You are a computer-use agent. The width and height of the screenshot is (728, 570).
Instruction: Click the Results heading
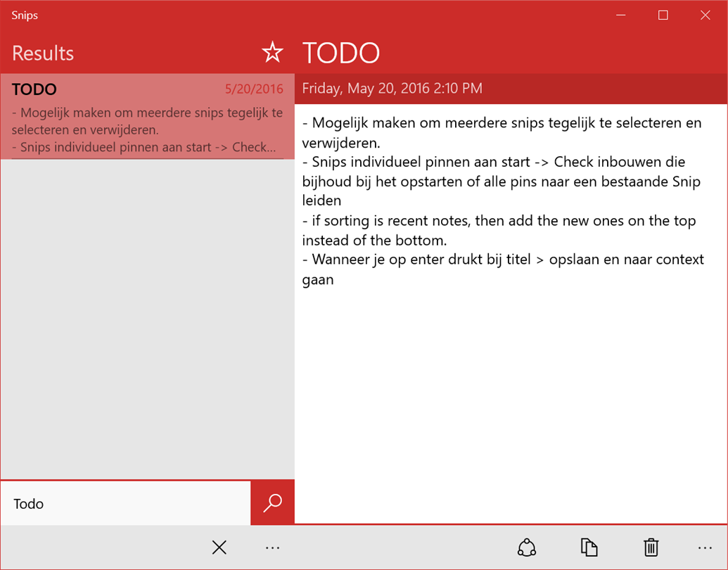coord(43,53)
